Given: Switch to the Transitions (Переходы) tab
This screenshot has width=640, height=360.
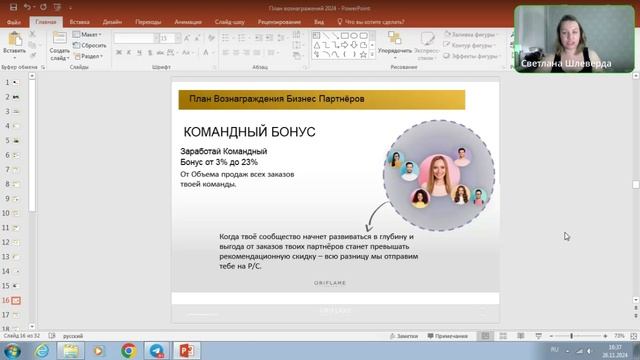Looking at the screenshot, I should click(x=148, y=22).
